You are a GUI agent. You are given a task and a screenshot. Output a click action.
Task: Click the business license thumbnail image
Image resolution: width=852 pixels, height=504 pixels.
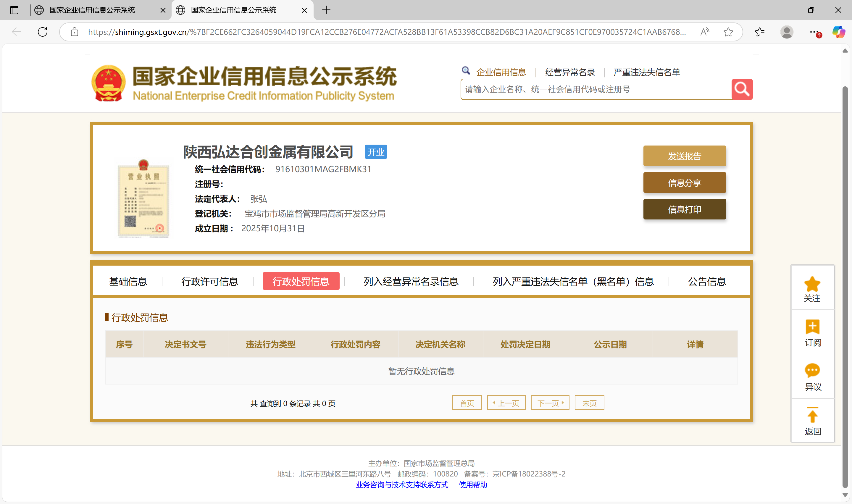tap(143, 198)
